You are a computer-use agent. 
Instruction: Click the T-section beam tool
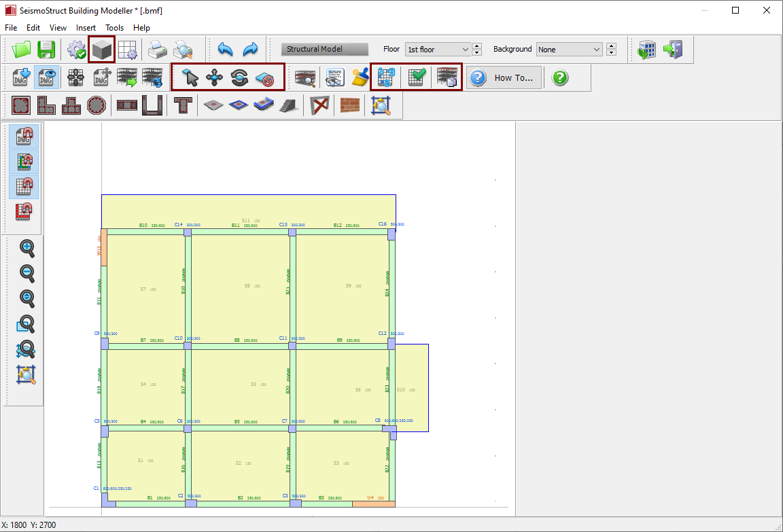coord(181,105)
